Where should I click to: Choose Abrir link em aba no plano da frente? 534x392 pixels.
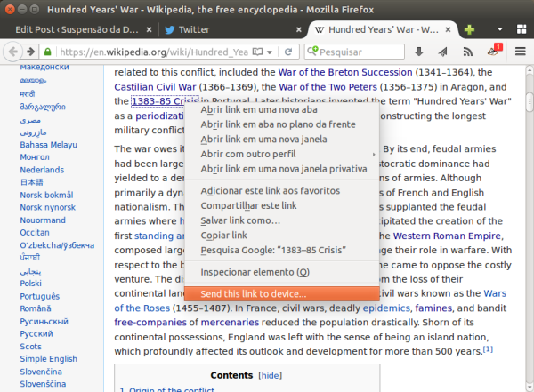(282, 124)
